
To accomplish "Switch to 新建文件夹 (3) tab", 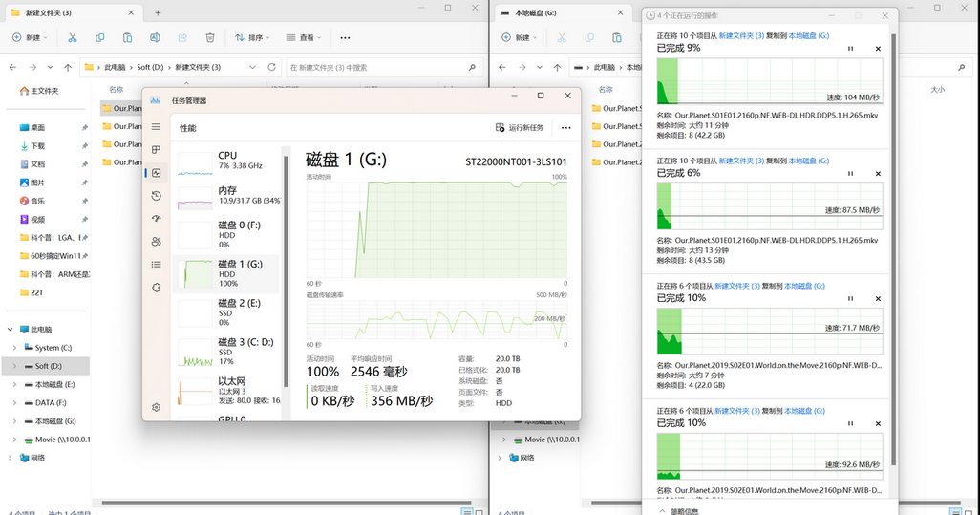I will (74, 12).
